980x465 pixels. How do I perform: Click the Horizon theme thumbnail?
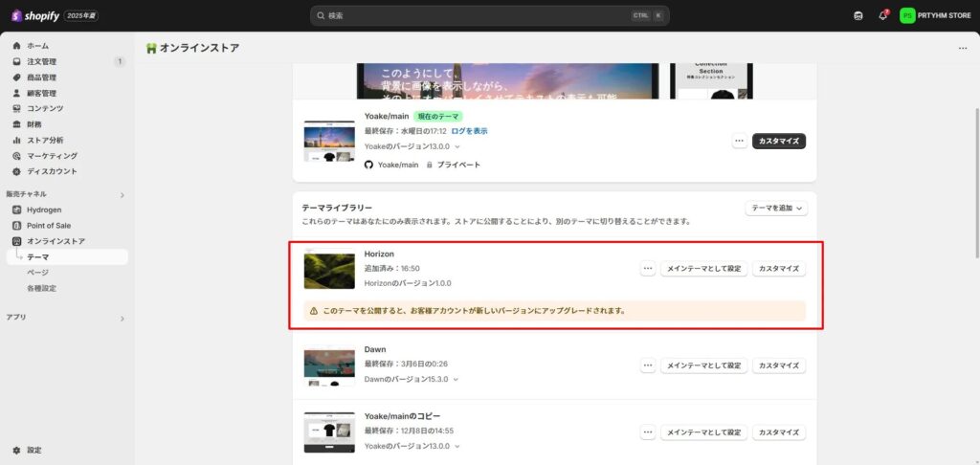(329, 270)
